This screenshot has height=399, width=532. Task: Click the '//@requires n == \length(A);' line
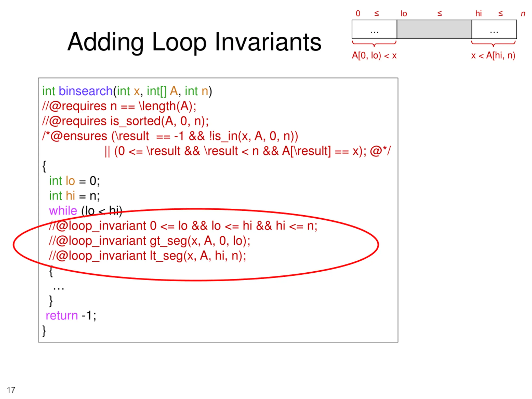[119, 106]
